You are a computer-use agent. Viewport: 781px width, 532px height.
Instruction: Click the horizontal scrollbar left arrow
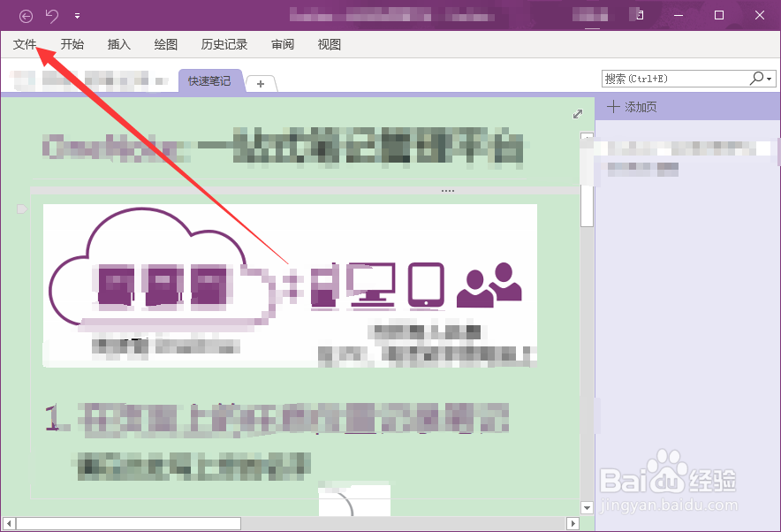pyautogui.click(x=9, y=523)
